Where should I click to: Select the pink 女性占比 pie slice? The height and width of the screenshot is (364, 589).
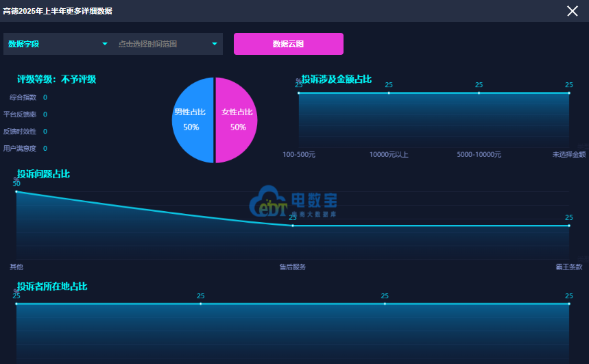(237, 120)
